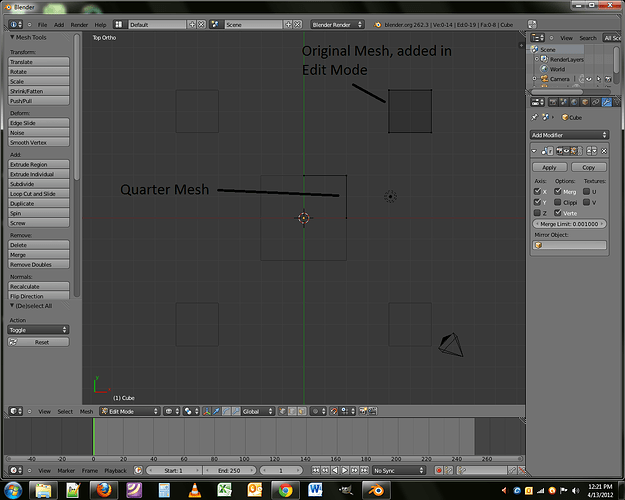Toggle the screen layout browse icon

click(118, 24)
